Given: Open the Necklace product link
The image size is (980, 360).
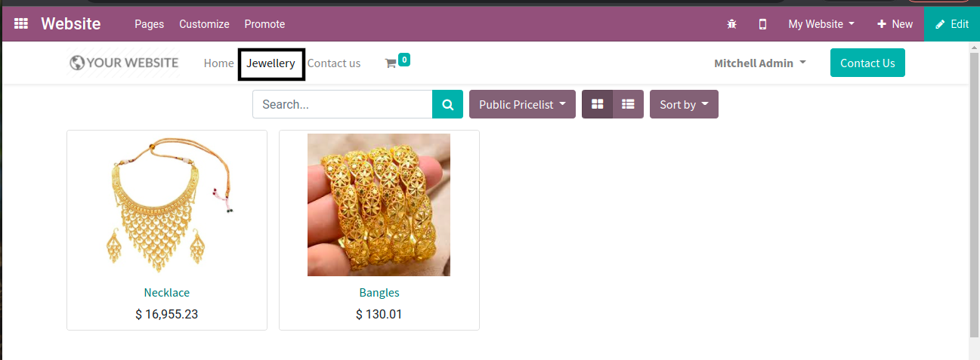Looking at the screenshot, I should 167,292.
